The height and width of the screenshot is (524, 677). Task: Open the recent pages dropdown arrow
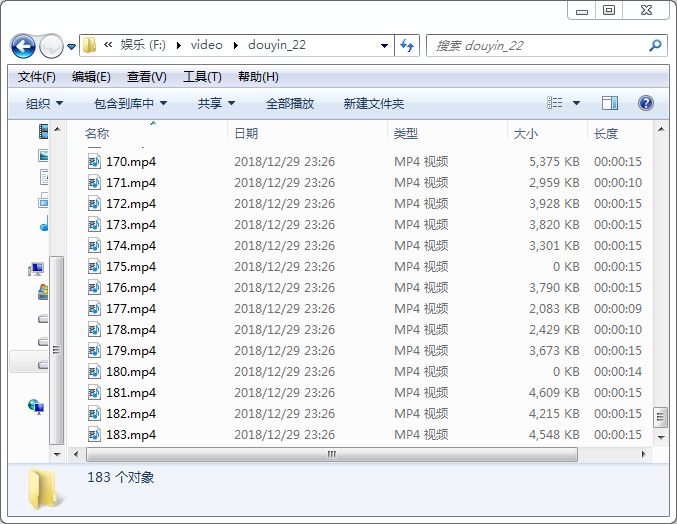click(72, 46)
